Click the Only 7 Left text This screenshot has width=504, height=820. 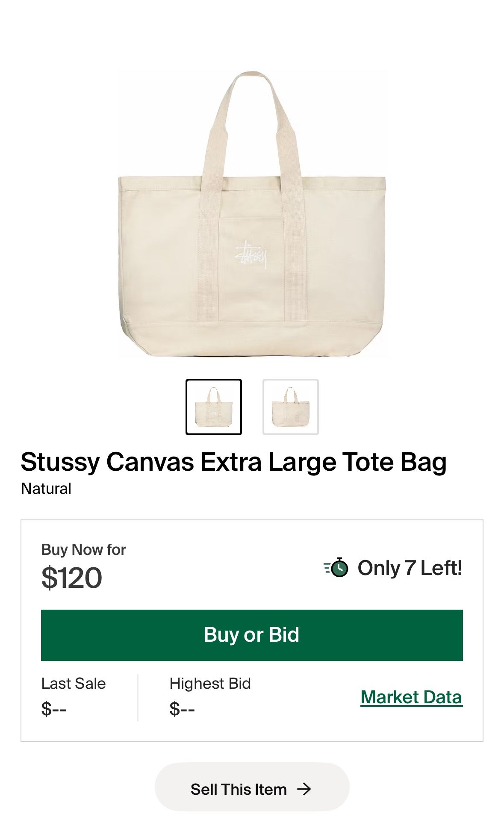coord(410,568)
